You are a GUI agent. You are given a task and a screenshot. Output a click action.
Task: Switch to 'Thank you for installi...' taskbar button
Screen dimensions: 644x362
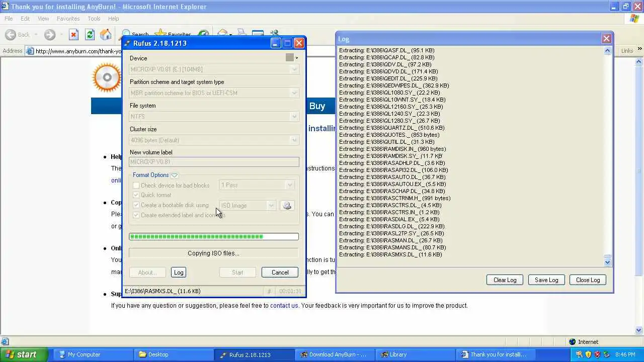(x=497, y=354)
